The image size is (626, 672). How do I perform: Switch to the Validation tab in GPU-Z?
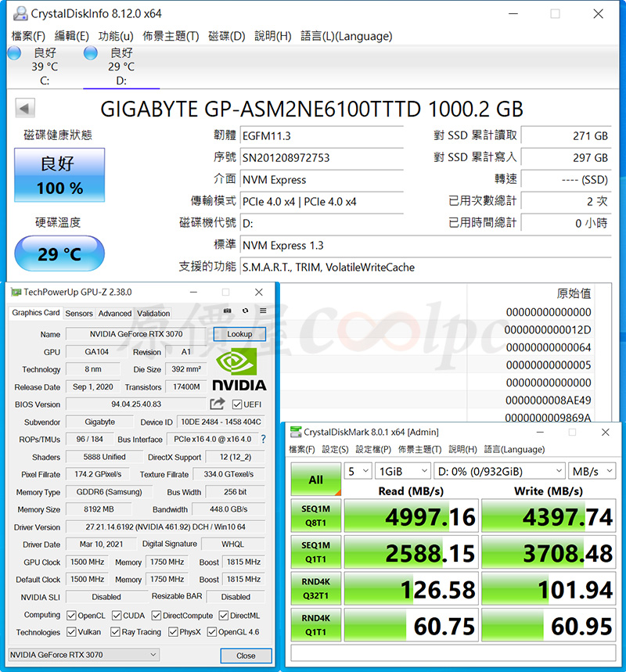coord(153,313)
